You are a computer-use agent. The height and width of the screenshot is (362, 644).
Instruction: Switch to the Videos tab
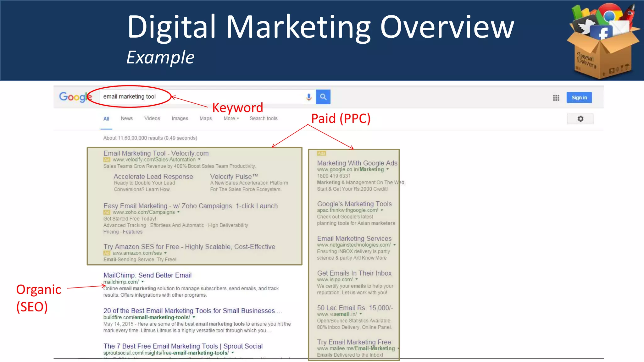(x=152, y=118)
